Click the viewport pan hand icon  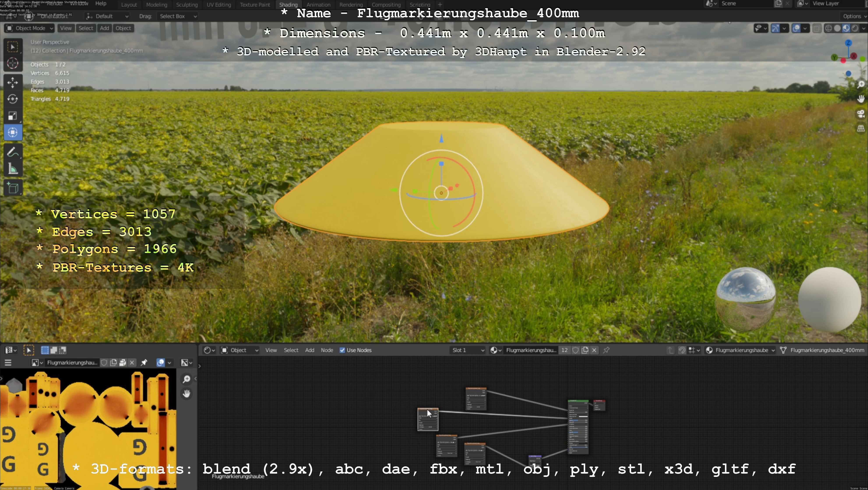click(x=861, y=99)
